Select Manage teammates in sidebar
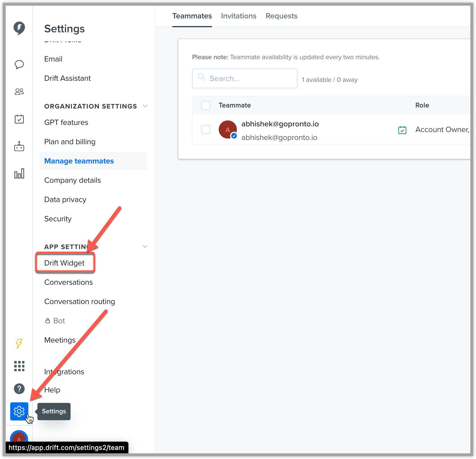 93,161
